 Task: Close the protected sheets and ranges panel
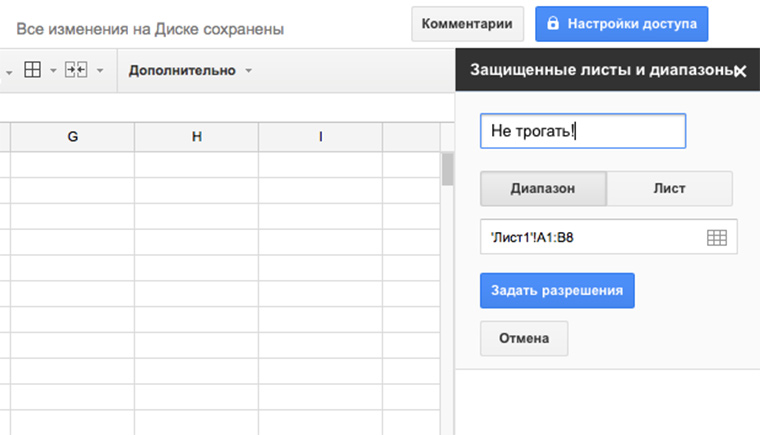[740, 71]
